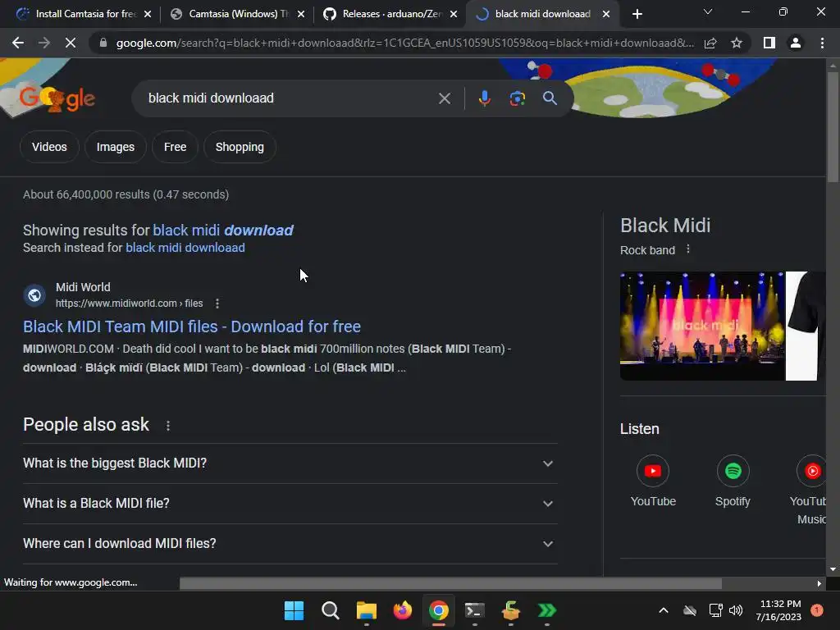Filter results by Videos
Image resolution: width=840 pixels, height=630 pixels.
pyautogui.click(x=49, y=147)
